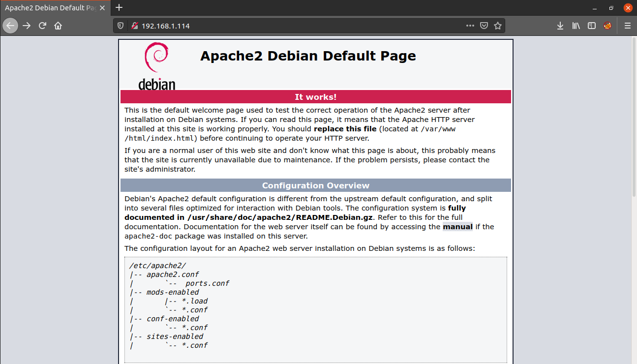637x364 pixels.
Task: Close the Apache2 Debian Default Page tab
Action: point(103,8)
